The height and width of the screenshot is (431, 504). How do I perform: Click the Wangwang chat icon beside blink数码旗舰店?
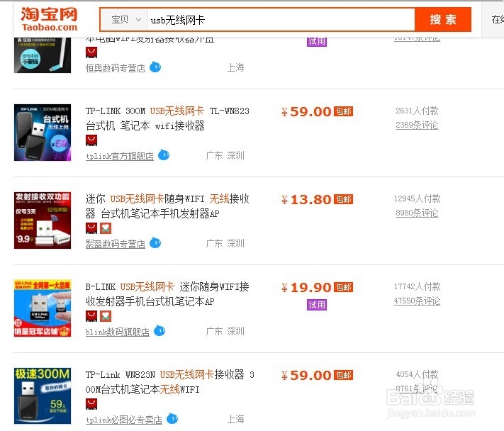click(159, 331)
